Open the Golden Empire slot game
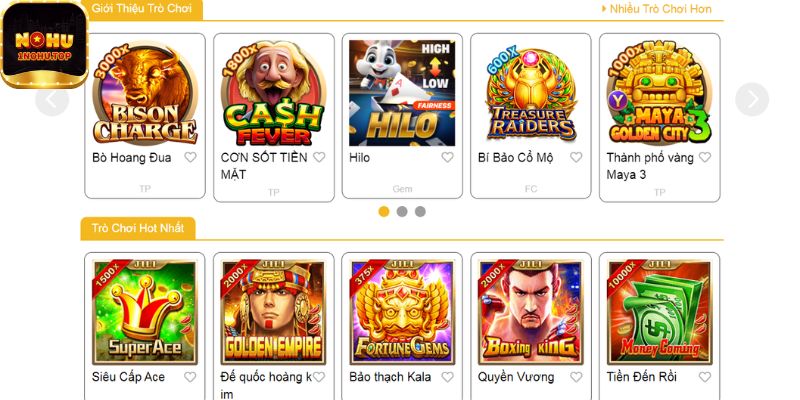Viewport: 800px width, 400px height. pyautogui.click(x=273, y=312)
